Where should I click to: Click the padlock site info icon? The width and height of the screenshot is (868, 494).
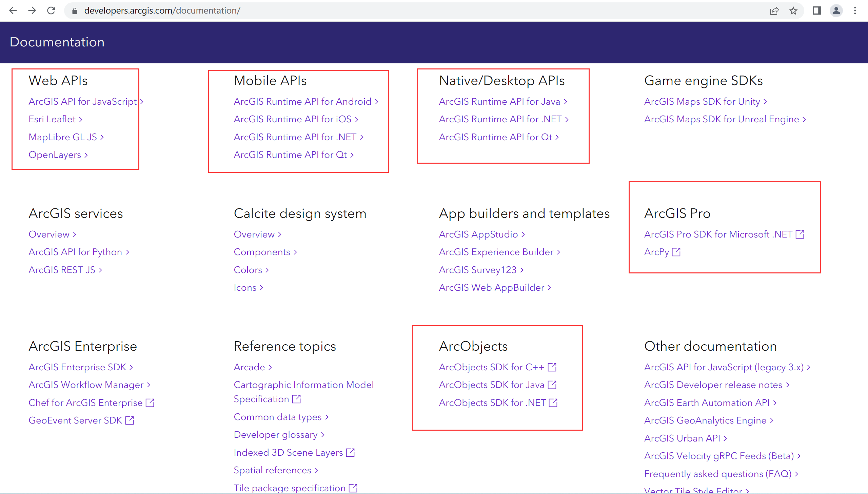75,11
